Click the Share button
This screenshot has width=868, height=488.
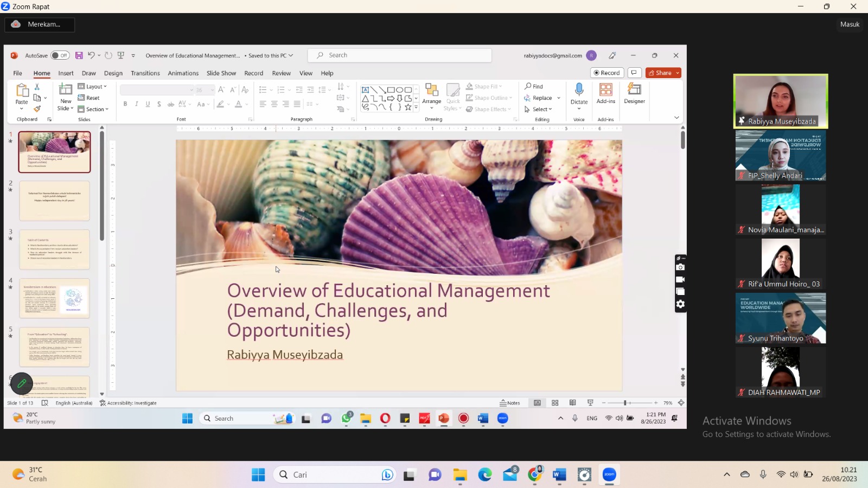660,73
